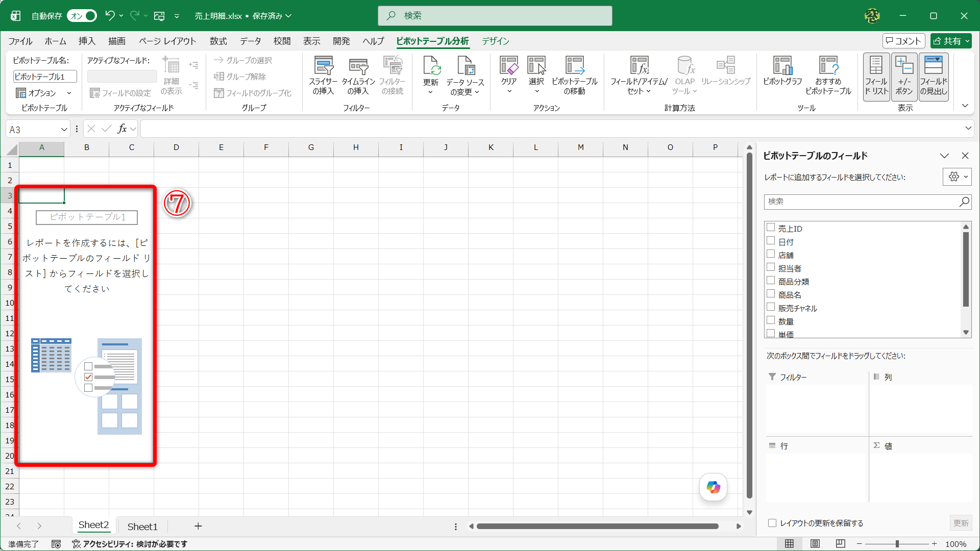Image resolution: width=980 pixels, height=551 pixels.
Task: Collapse the ribbon with chevron
Action: 965,106
